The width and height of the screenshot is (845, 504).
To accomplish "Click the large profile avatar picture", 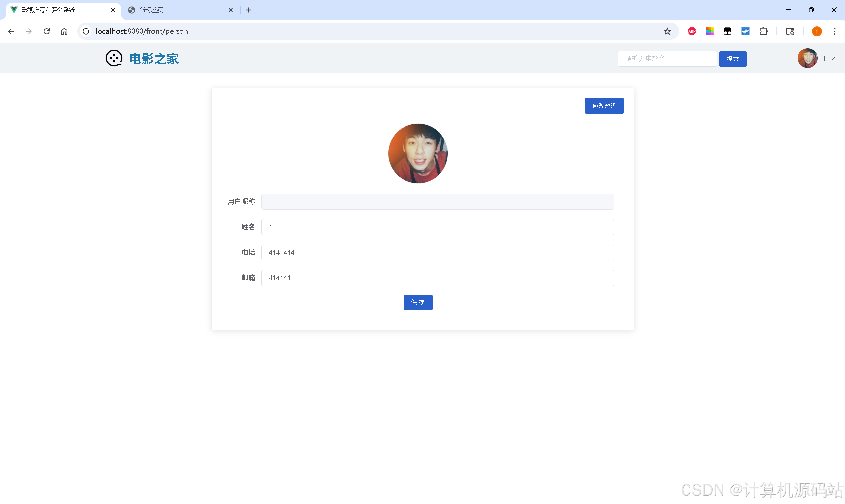I will click(418, 153).
